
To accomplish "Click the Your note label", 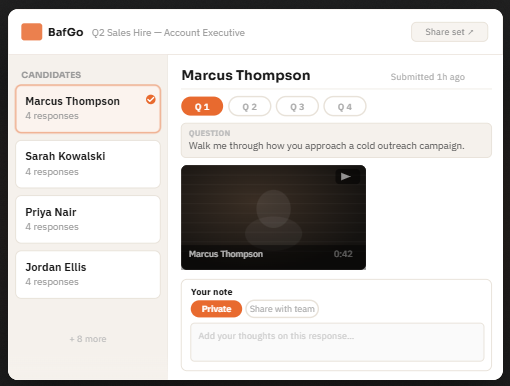I will 212,292.
